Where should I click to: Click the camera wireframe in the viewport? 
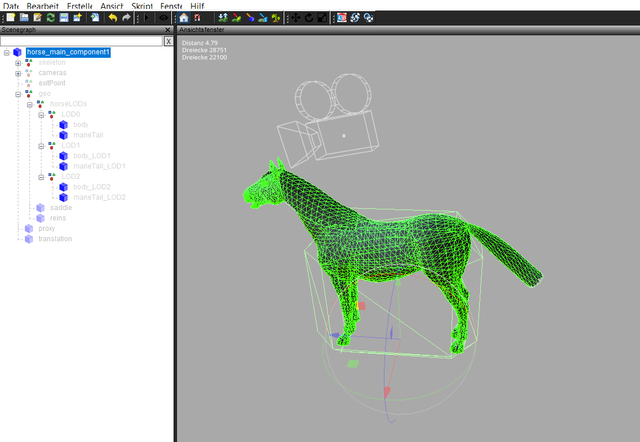tap(328, 119)
